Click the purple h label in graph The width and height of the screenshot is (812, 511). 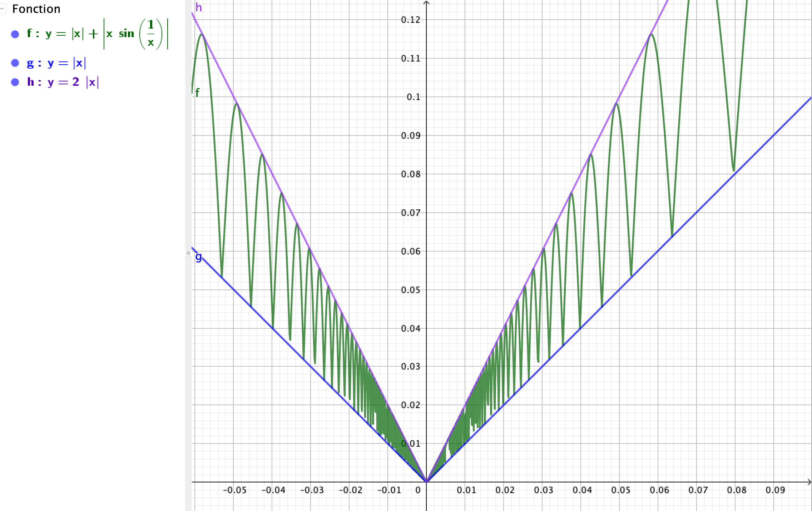click(199, 8)
